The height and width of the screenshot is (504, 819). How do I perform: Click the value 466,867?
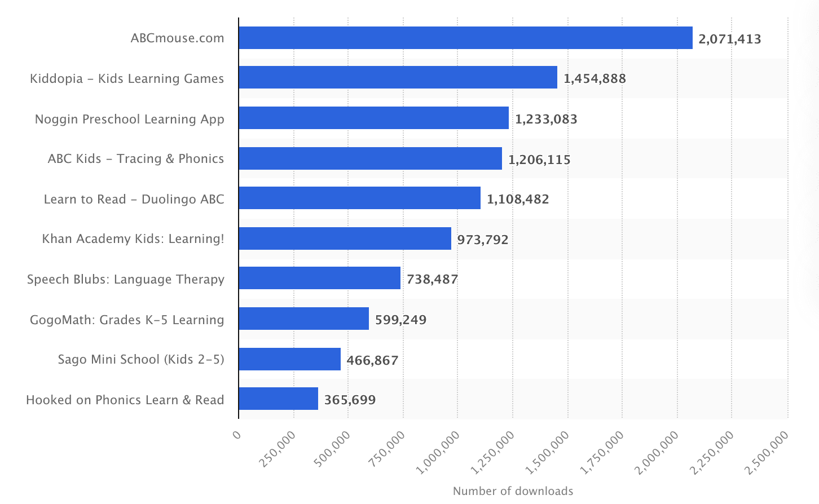click(x=372, y=361)
